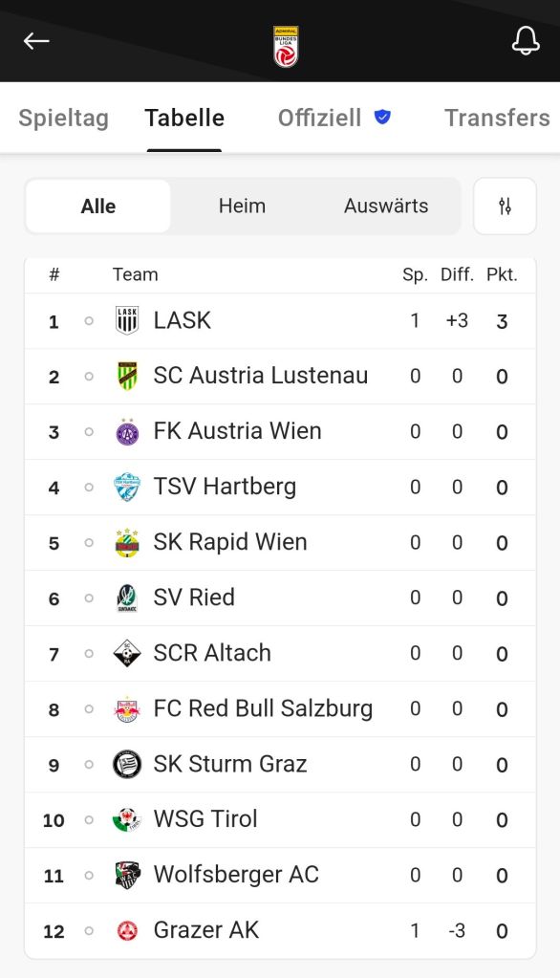Open the FK Austria Wien team row
This screenshot has width=560, height=978.
[280, 431]
